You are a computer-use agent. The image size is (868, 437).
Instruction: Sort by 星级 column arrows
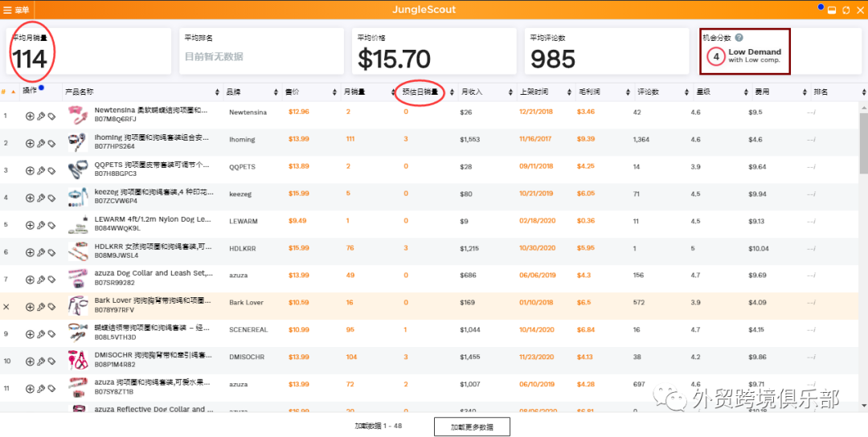coord(746,92)
